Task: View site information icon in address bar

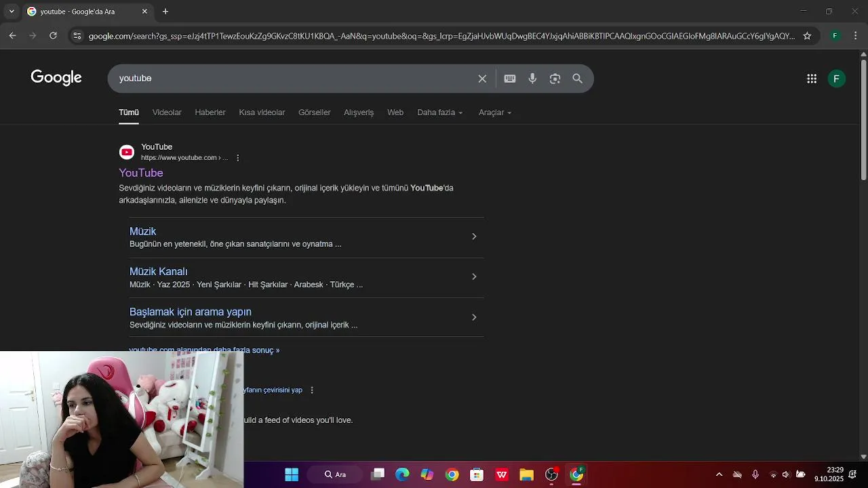Action: [x=77, y=36]
